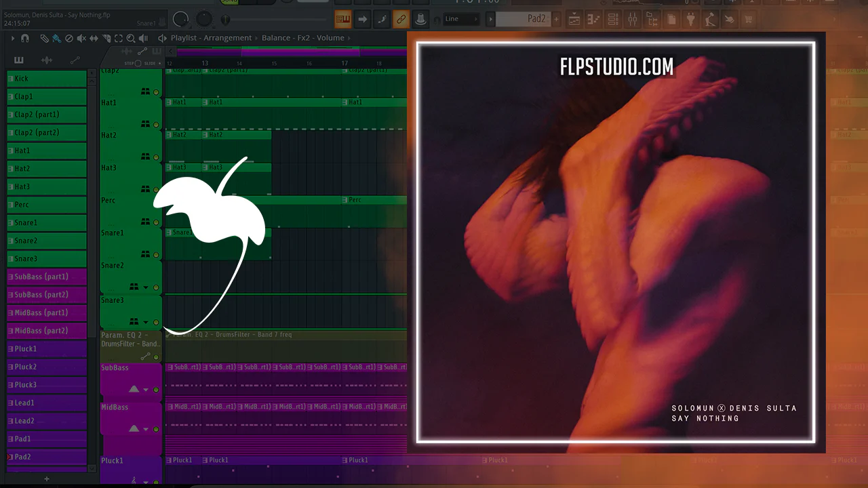Select the Pad1 pattern in the picker
This screenshot has height=488, width=868.
pyautogui.click(x=47, y=439)
